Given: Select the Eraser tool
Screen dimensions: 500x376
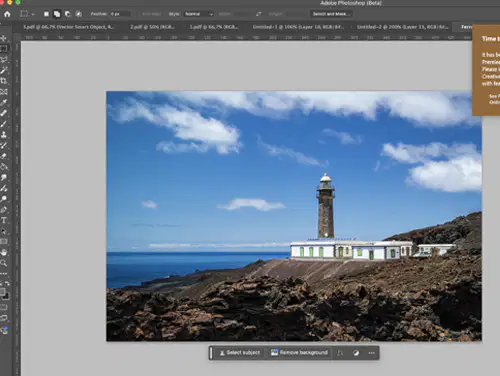Looking at the screenshot, I should pyautogui.click(x=4, y=156).
